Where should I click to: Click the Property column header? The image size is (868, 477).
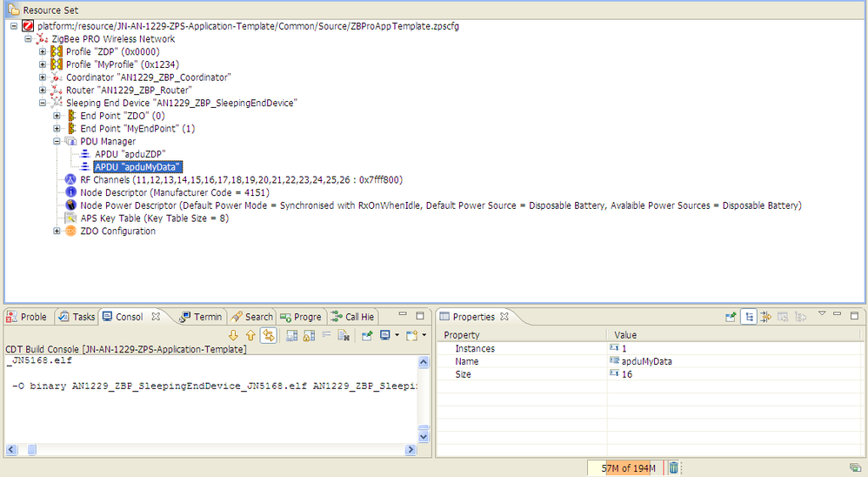tap(522, 335)
